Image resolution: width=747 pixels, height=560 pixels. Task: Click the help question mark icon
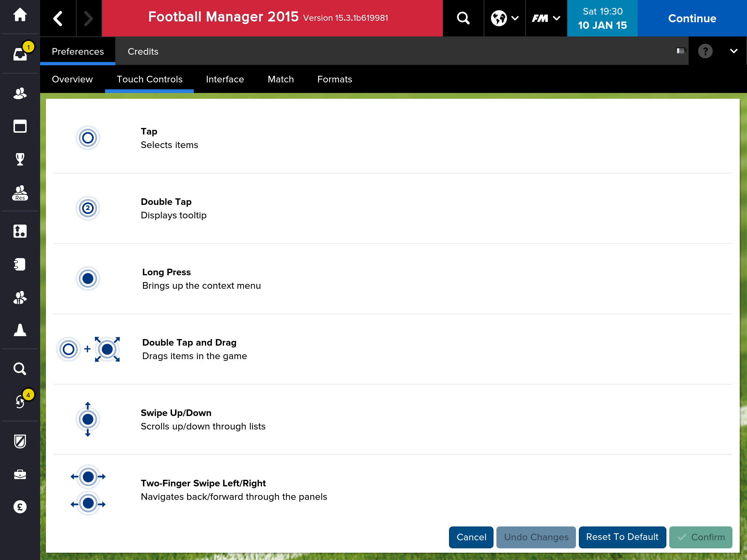click(705, 51)
